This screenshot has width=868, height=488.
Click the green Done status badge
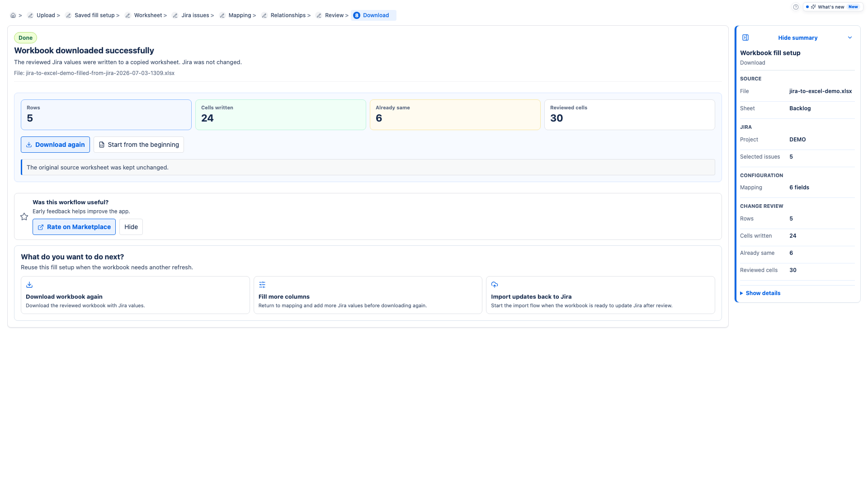(x=25, y=38)
